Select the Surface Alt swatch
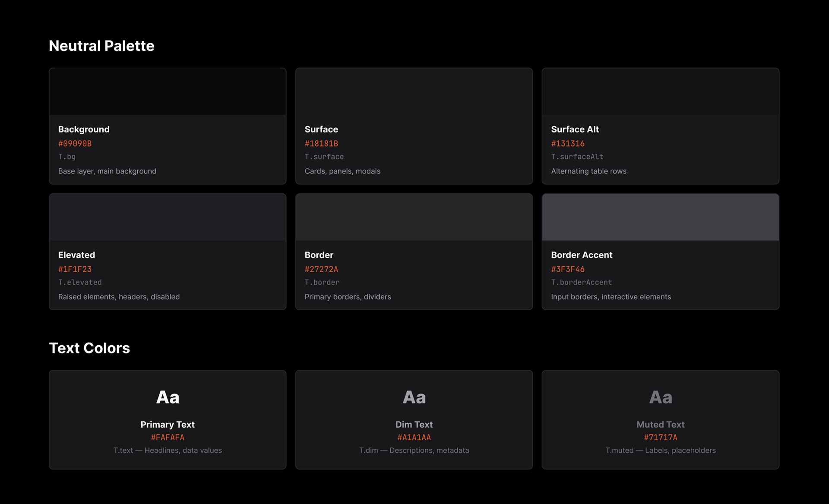 [660, 91]
